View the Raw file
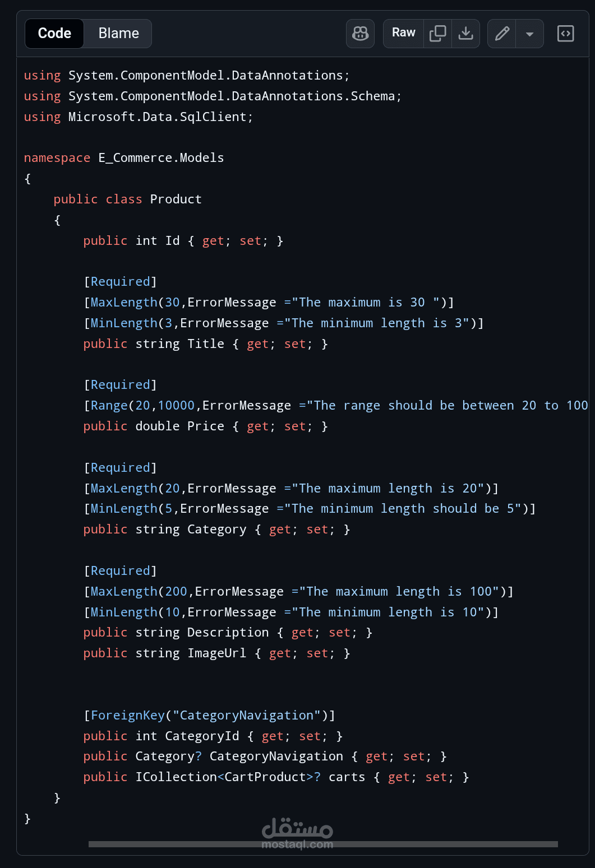This screenshot has height=868, width=595. click(403, 34)
